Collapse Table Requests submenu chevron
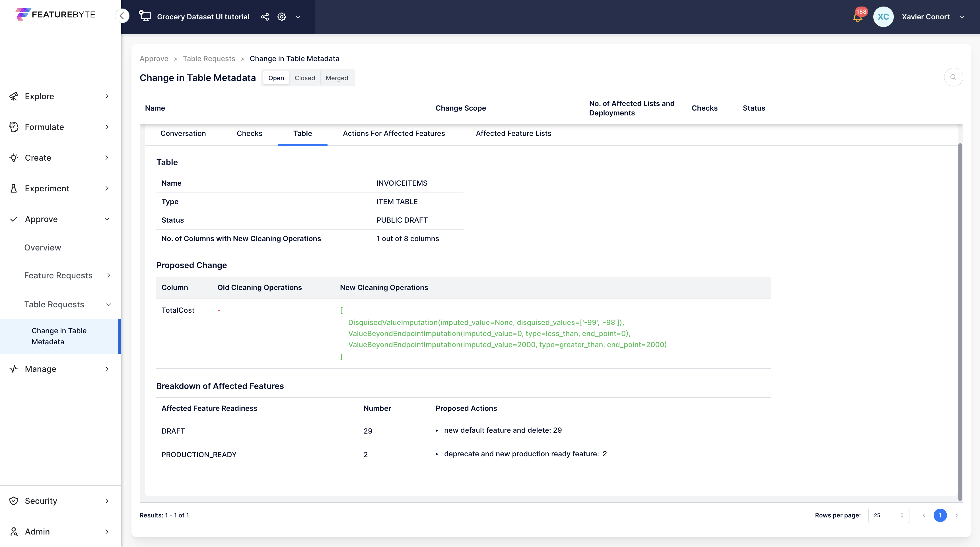Viewport: 980px width, 547px height. coord(109,304)
